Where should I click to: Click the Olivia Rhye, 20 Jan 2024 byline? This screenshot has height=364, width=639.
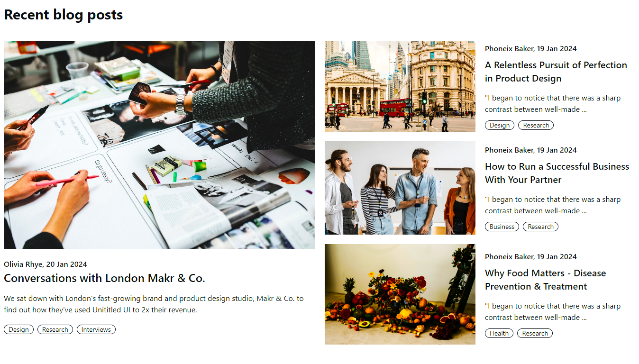[46, 264]
